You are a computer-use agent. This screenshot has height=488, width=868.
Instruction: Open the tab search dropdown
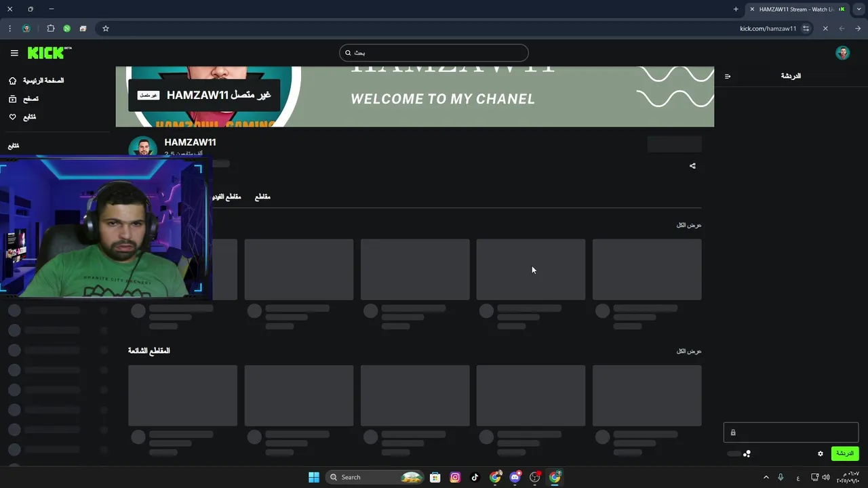[x=859, y=9]
